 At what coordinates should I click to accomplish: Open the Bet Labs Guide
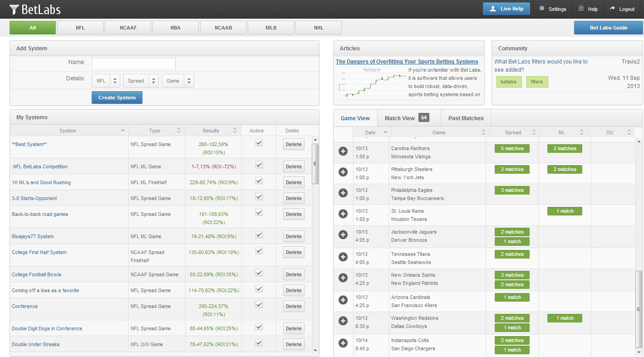(609, 28)
